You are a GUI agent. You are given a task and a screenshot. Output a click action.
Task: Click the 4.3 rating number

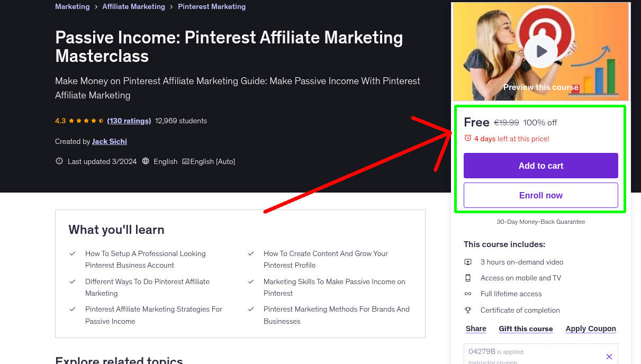pos(60,121)
